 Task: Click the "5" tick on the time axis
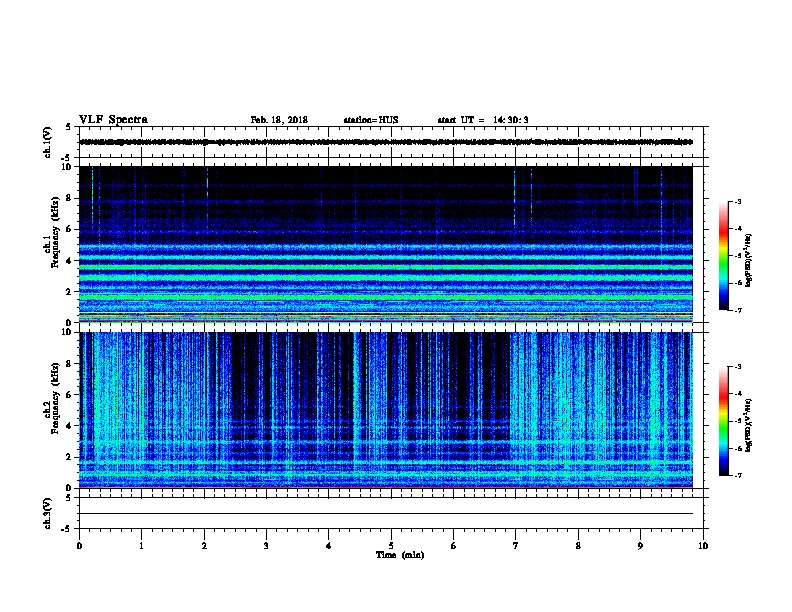[391, 546]
